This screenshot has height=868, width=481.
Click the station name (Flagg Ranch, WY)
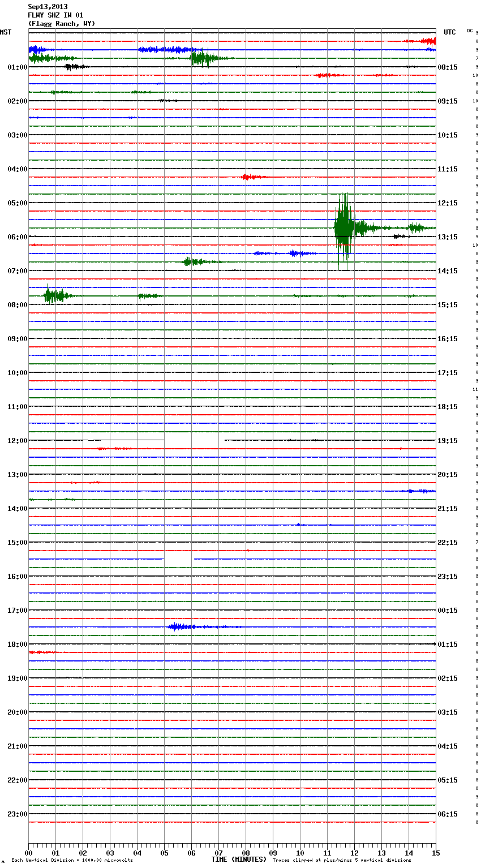coord(62,24)
